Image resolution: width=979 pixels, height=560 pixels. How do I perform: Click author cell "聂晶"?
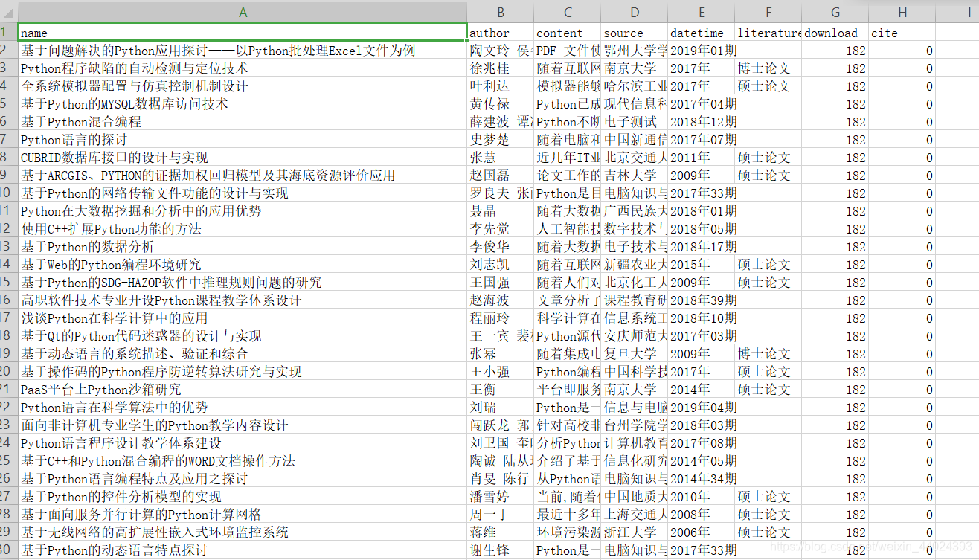[501, 211]
